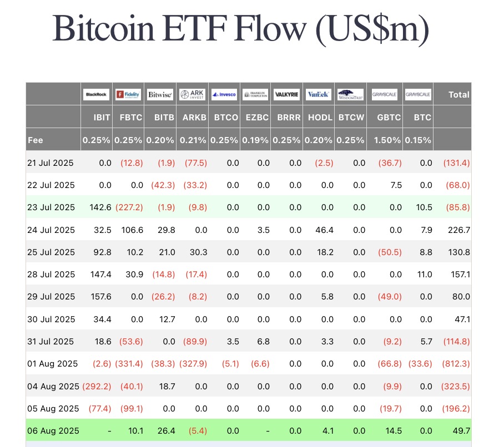Screen dimensions: 504x447
Task: Click the Valkyrie logo icon
Action: click(287, 94)
